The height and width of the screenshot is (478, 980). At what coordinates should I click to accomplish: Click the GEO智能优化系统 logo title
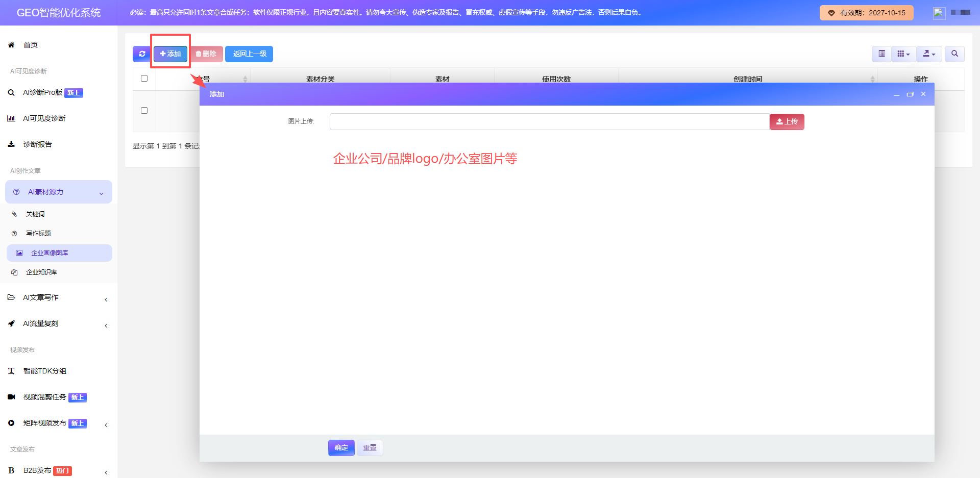click(x=59, y=13)
